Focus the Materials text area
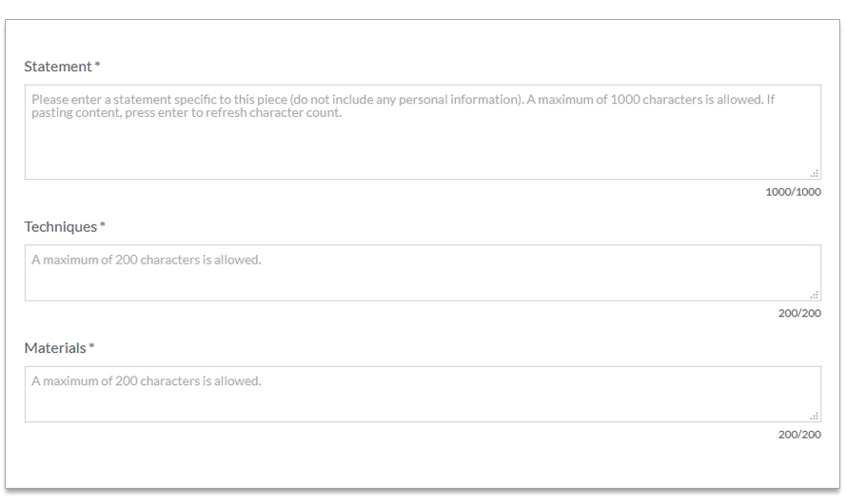The width and height of the screenshot is (846, 504). click(423, 394)
